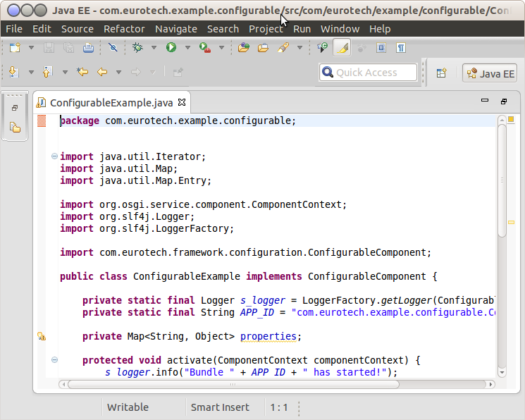Click the Back navigation arrow
Viewport: 525px width, 420px height.
click(x=102, y=72)
